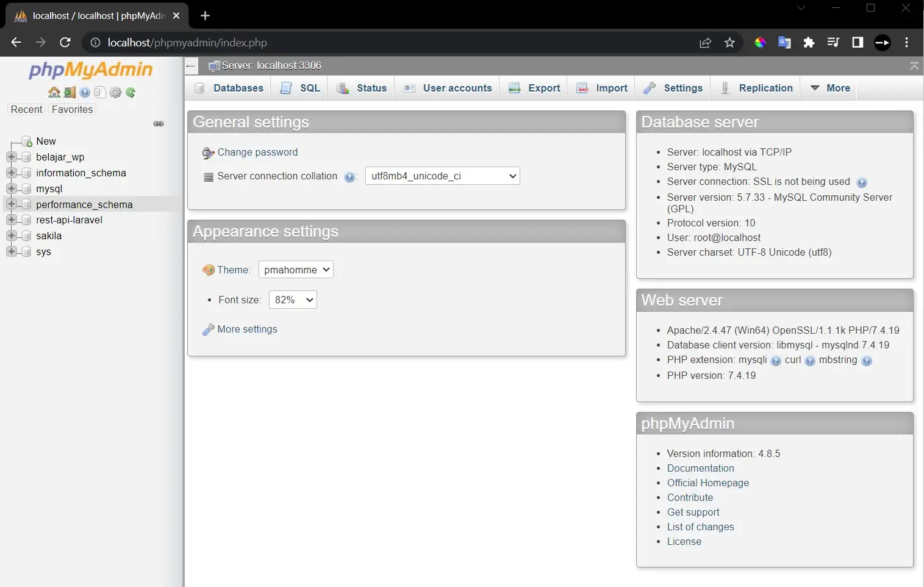Expand the mysql database node
This screenshot has height=587, width=924.
click(11, 189)
